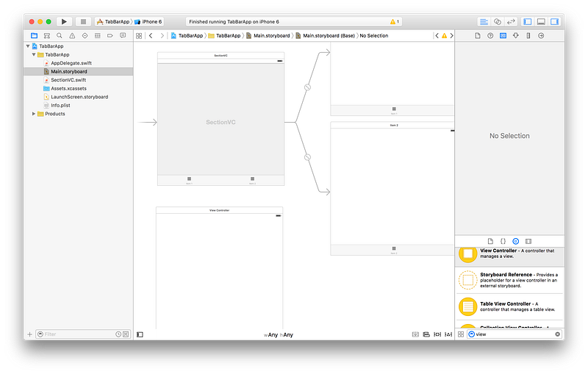The height and width of the screenshot is (374, 588).
Task: Open the symbol navigator tab
Action: (47, 35)
